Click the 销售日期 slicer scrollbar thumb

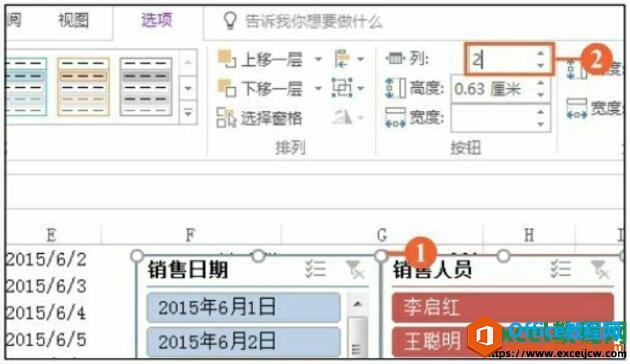click(357, 337)
